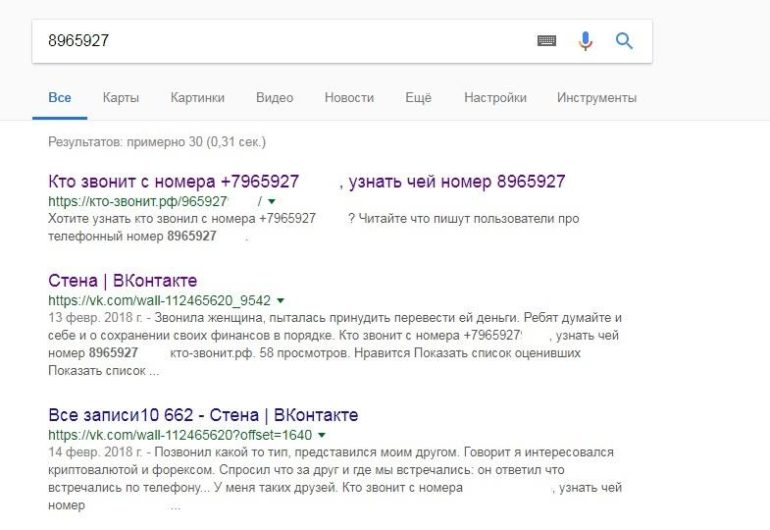Start voice search with the microphone icon
This screenshot has height=530, width=770.
click(585, 41)
